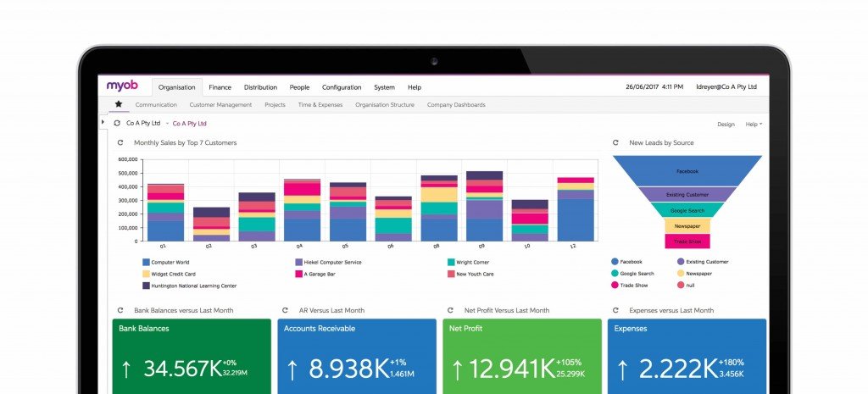
Task: Refresh the Co A Pty Ltd dashboard
Action: pos(116,124)
